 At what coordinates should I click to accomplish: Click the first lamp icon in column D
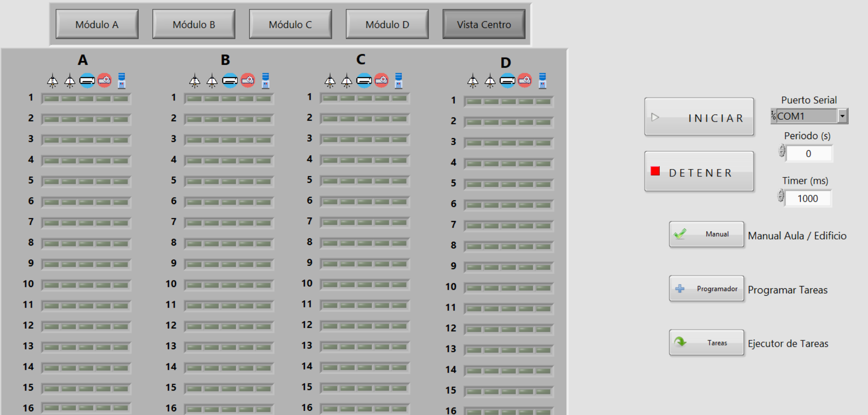click(x=473, y=81)
